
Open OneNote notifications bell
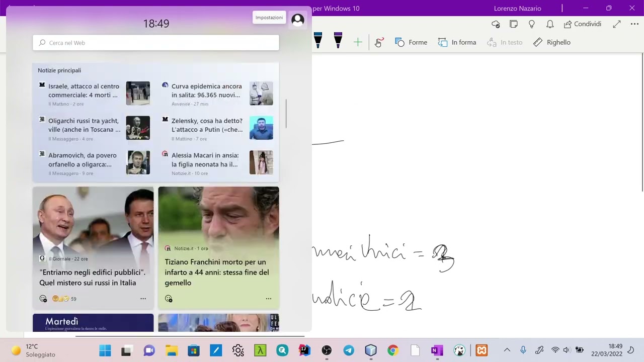pos(550,24)
